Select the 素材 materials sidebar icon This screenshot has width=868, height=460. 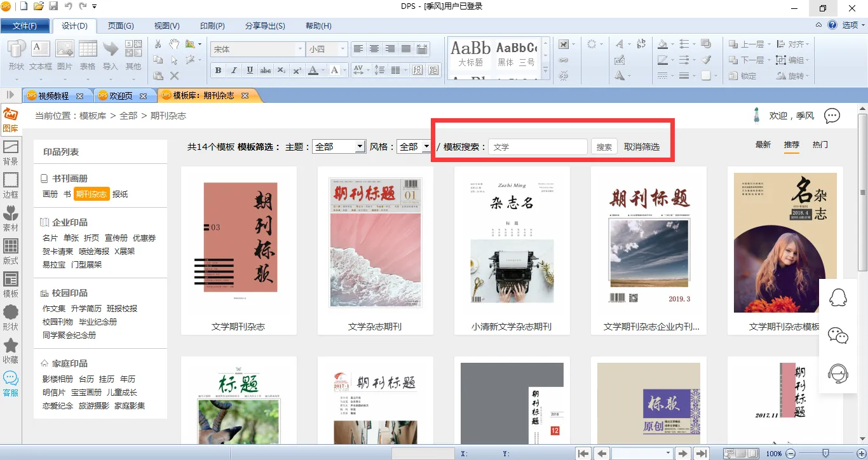(10, 218)
